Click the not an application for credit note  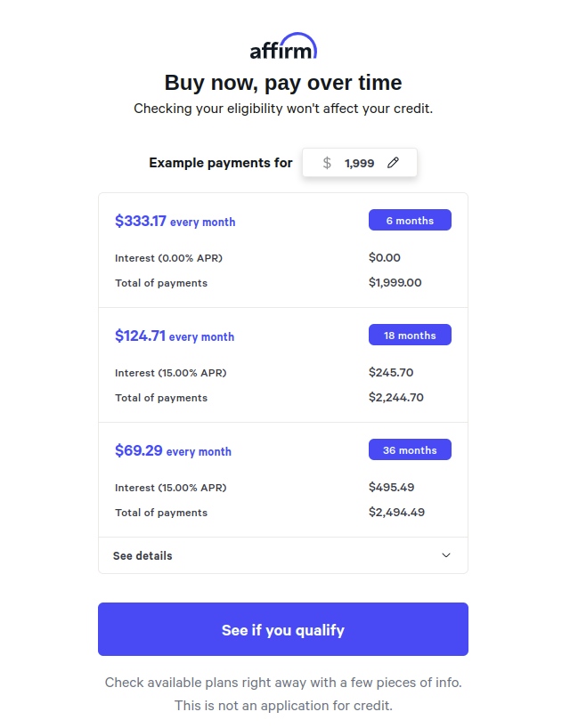tap(283, 706)
